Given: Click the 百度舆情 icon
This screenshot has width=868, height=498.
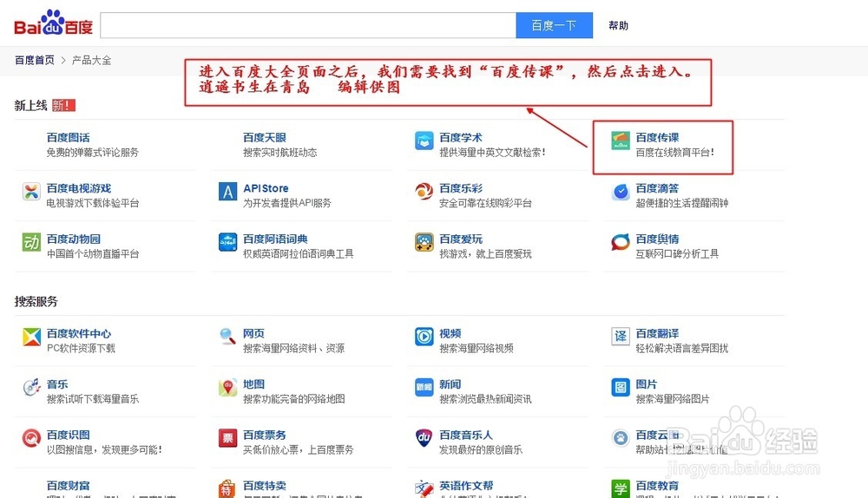Looking at the screenshot, I should (621, 242).
